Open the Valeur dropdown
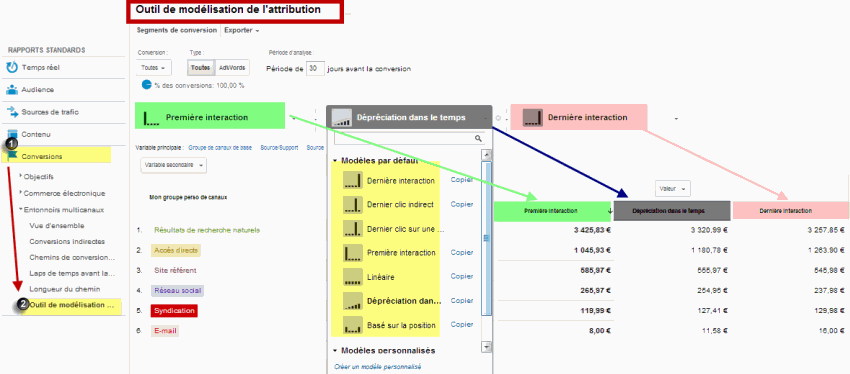Viewport: 850px width, 374px height. coord(672,189)
